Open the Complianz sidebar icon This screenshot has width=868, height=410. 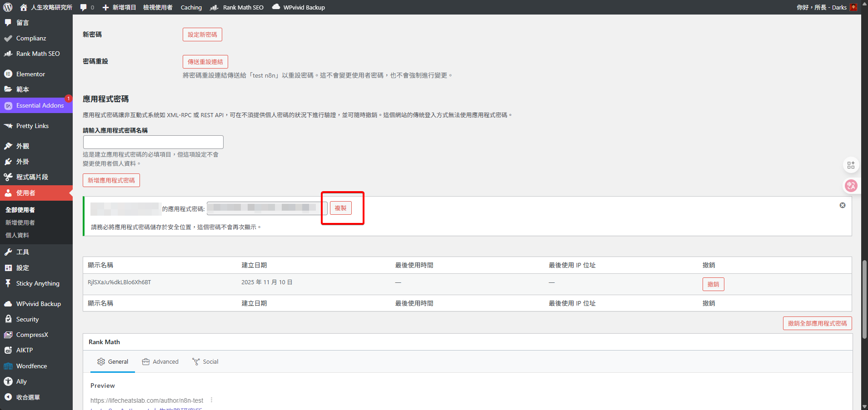(x=9, y=38)
